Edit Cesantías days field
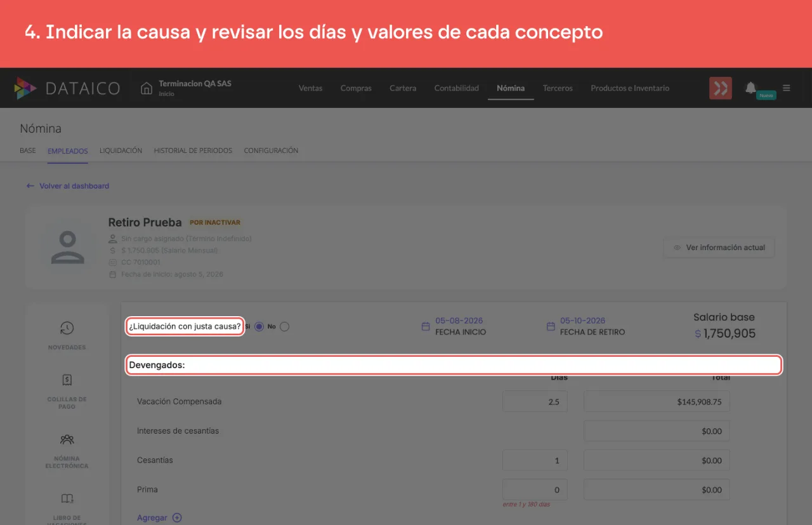Viewport: 812px width, 525px height. [x=535, y=460]
